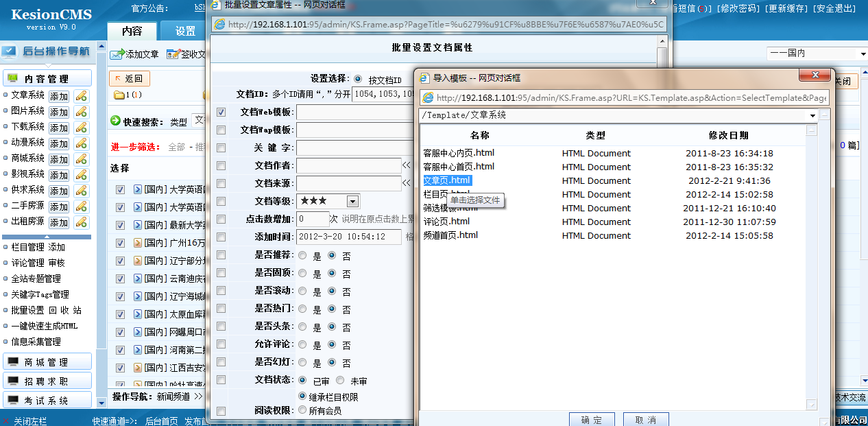Click the monitor icon in the 内容管理 header

coord(12,78)
